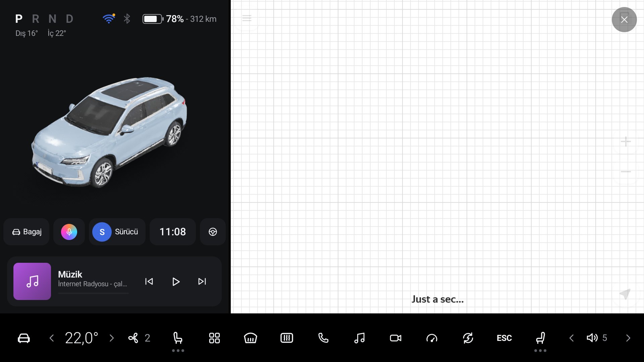Open the Sürücü driver profile
The width and height of the screenshot is (644, 362).
pos(117,232)
